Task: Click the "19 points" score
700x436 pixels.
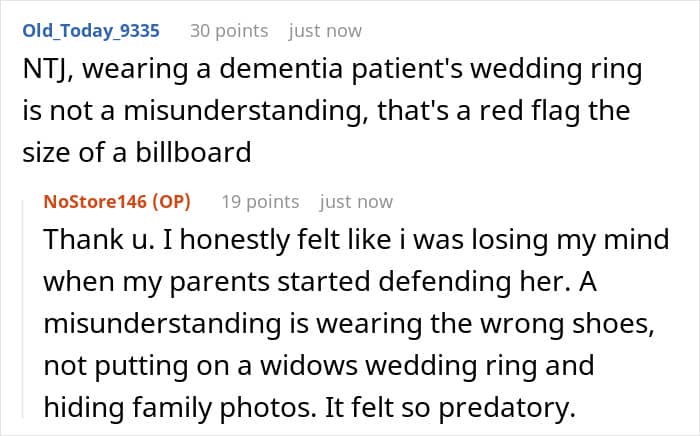Action: coord(260,202)
